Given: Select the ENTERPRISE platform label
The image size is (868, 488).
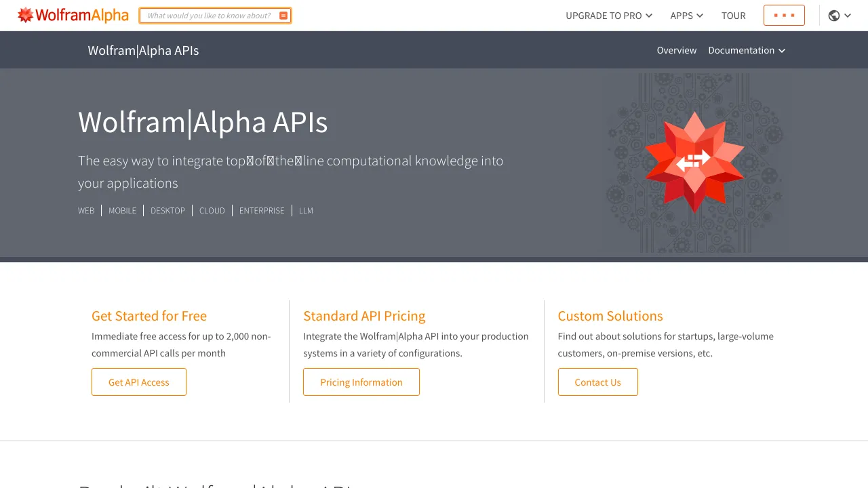Looking at the screenshot, I should point(262,211).
